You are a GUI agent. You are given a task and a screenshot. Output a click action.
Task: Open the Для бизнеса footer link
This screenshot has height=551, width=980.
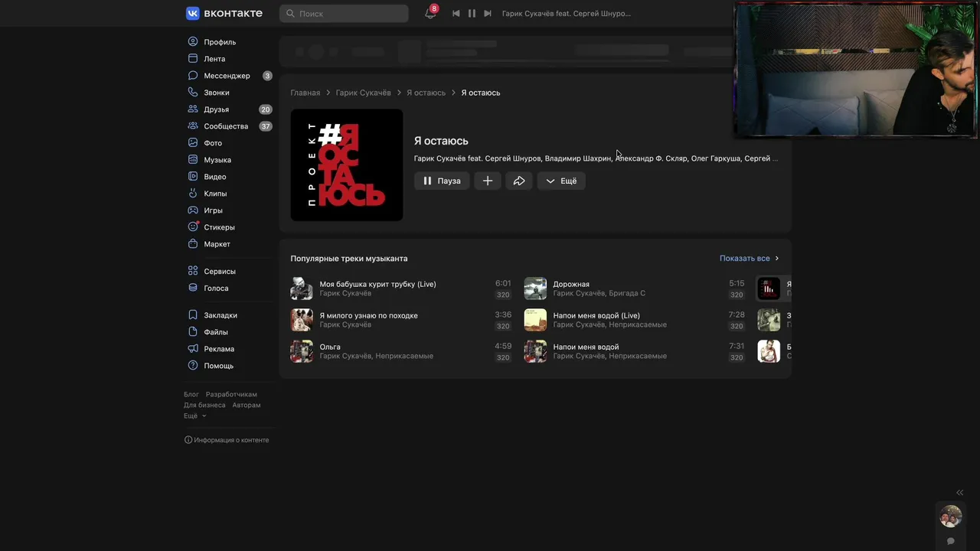click(x=204, y=405)
